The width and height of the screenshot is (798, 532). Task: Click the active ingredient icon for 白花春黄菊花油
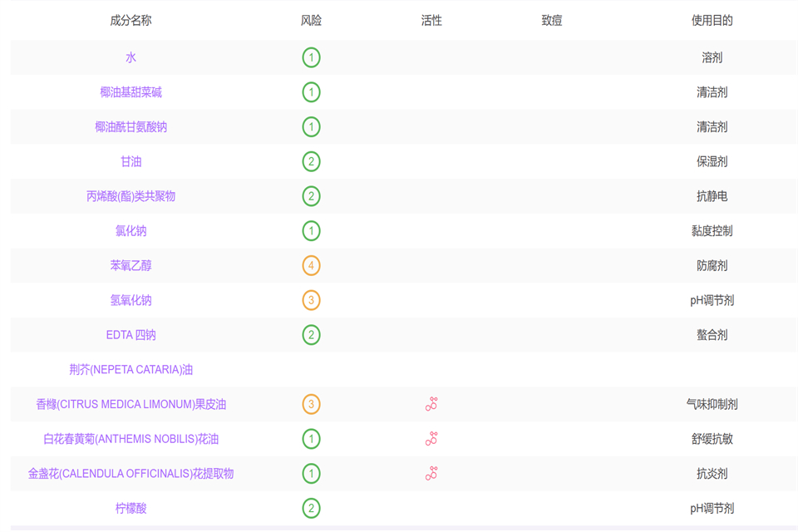point(431,439)
